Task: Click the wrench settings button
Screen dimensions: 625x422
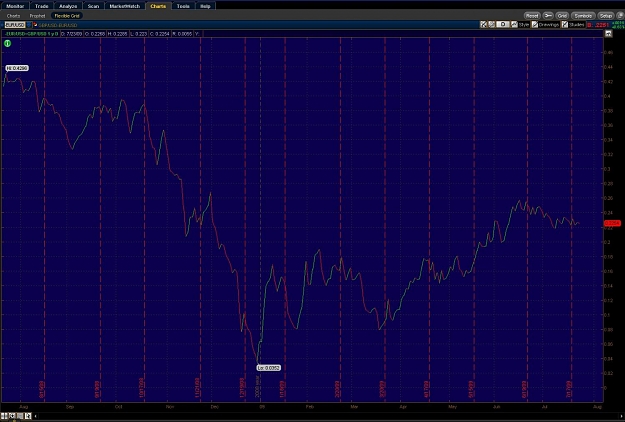Action: (548, 16)
